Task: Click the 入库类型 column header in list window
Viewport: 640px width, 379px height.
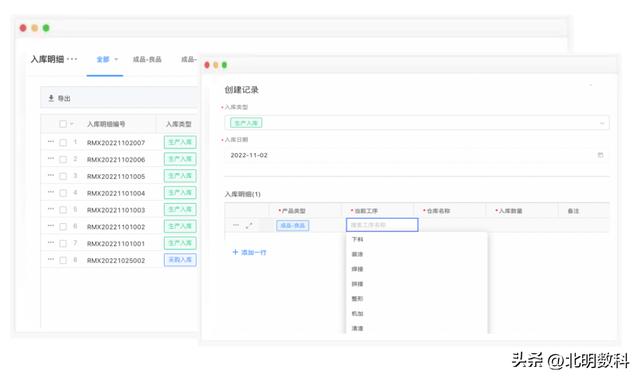Action: click(x=179, y=124)
